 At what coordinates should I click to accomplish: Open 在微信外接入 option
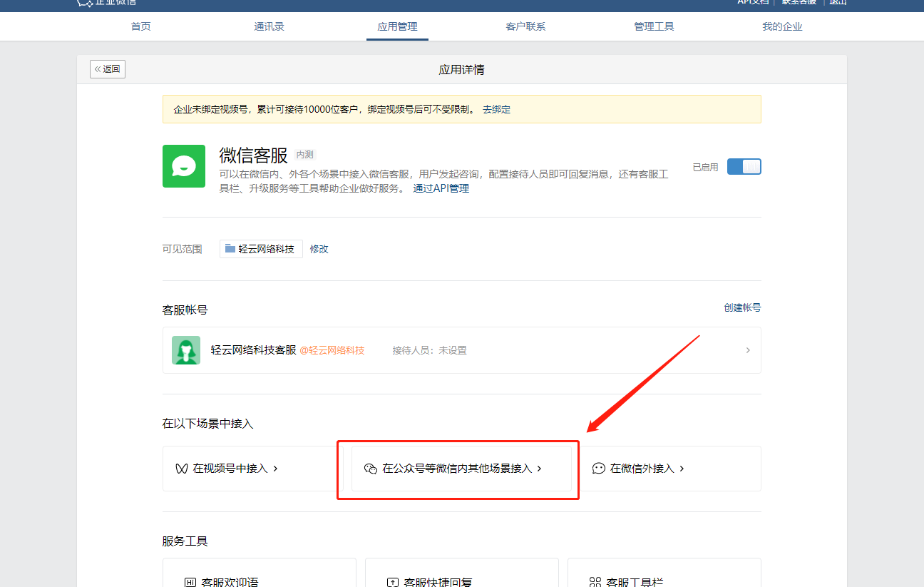670,469
